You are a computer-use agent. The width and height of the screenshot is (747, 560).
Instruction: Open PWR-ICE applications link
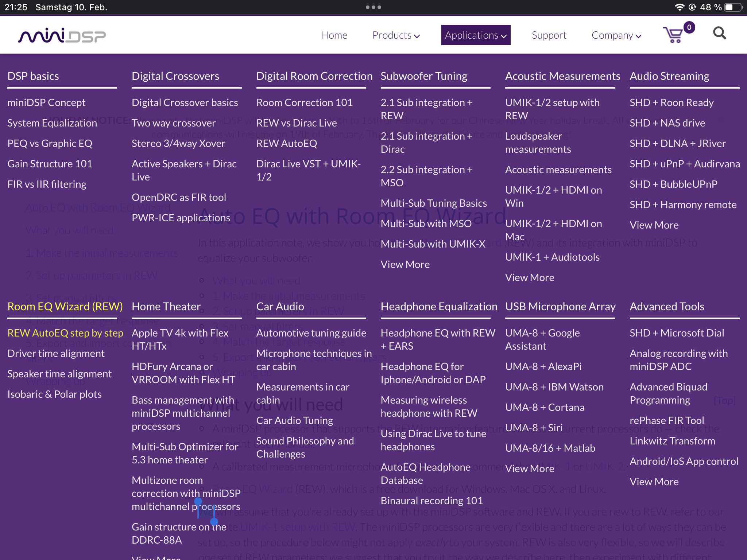(x=181, y=218)
